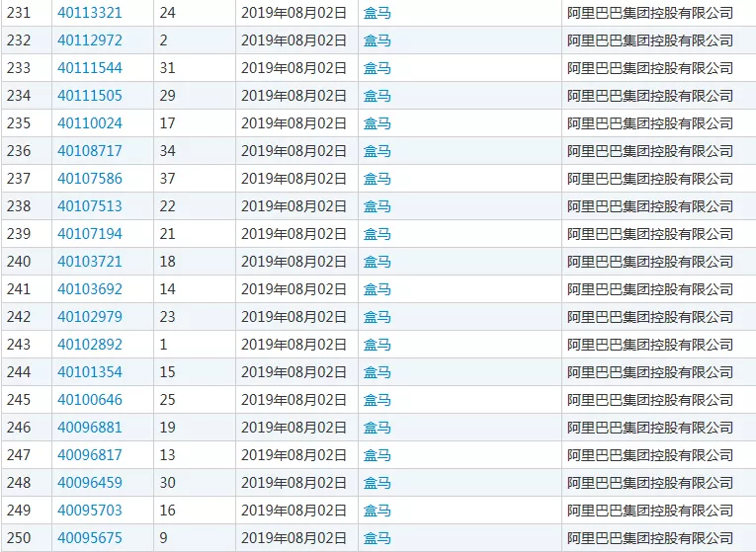The image size is (756, 552).
Task: Open registration number 40110024
Action: click(x=90, y=123)
